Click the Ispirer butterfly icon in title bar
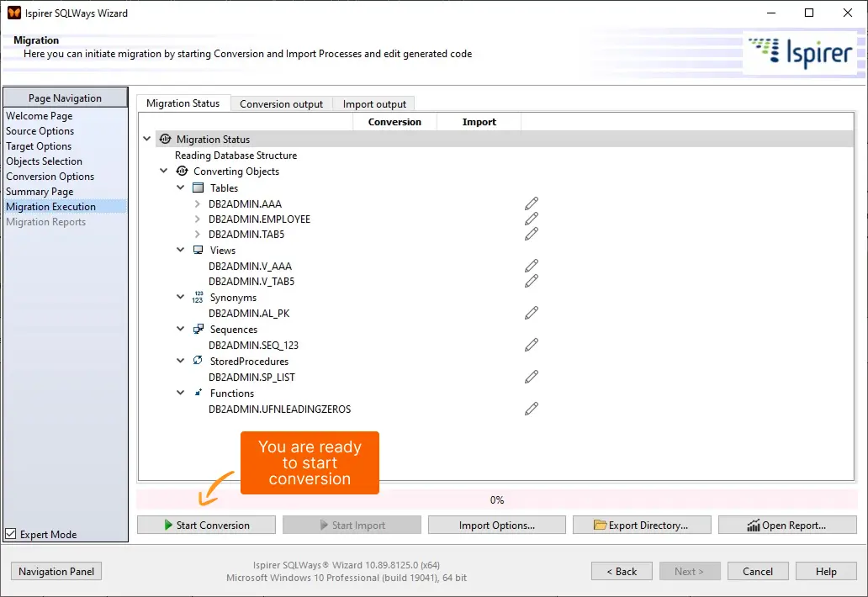Image resolution: width=868 pixels, height=597 pixels. (13, 13)
